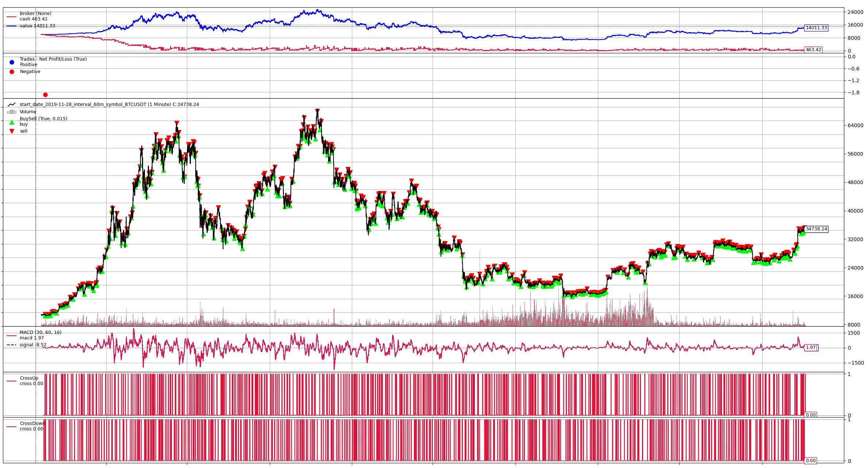
Task: Click the MACD (30, 60, 16) legend title
Action: click(x=41, y=332)
